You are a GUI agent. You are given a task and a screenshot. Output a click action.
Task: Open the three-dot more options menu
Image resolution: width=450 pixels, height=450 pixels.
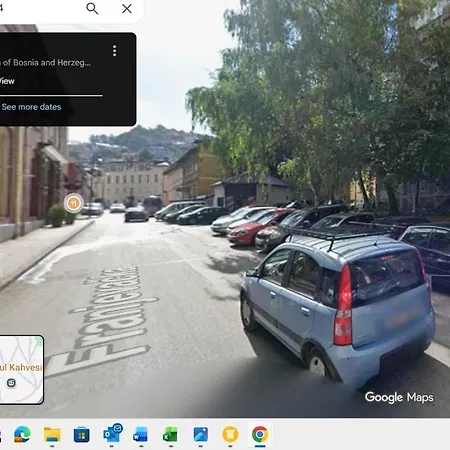[x=114, y=51]
